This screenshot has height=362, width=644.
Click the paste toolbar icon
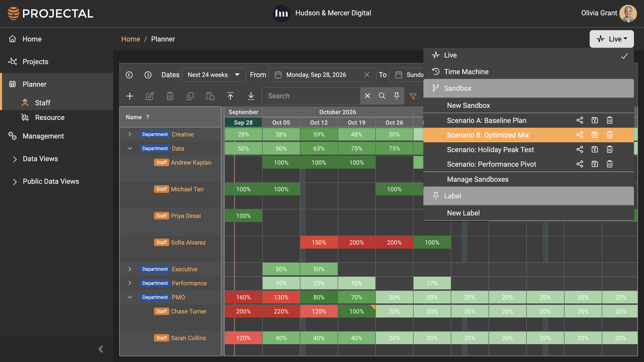click(x=210, y=96)
